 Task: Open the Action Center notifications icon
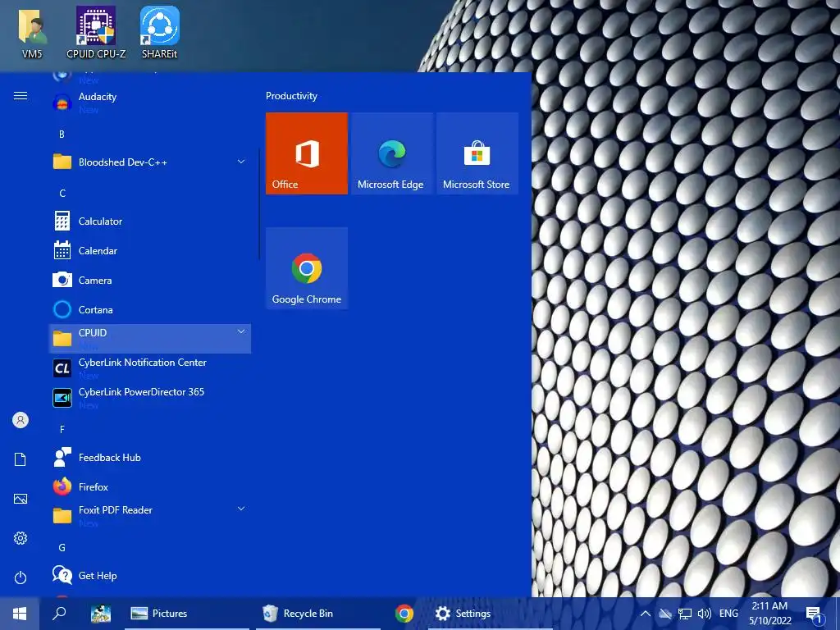[x=814, y=614]
